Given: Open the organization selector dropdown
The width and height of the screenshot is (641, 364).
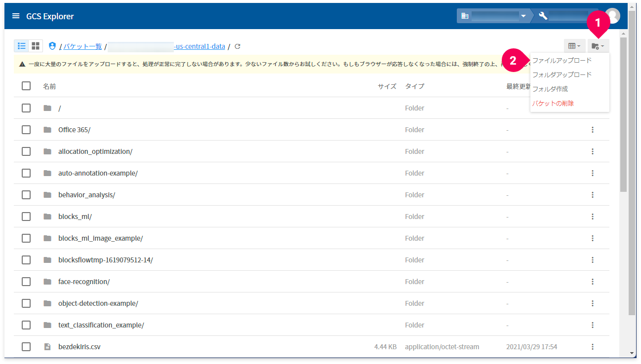Looking at the screenshot, I should tap(493, 16).
